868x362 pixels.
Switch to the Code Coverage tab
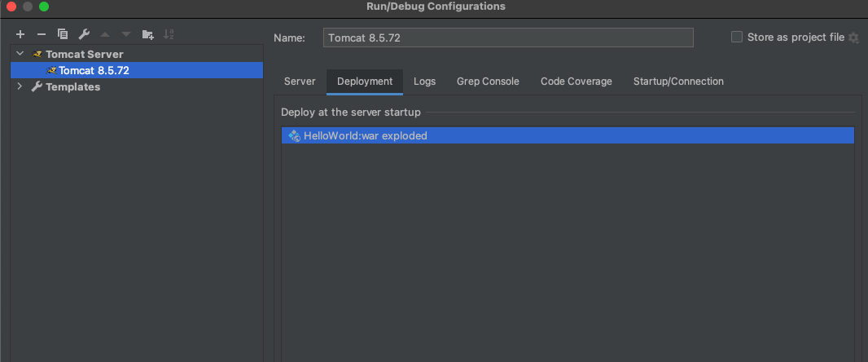click(576, 82)
